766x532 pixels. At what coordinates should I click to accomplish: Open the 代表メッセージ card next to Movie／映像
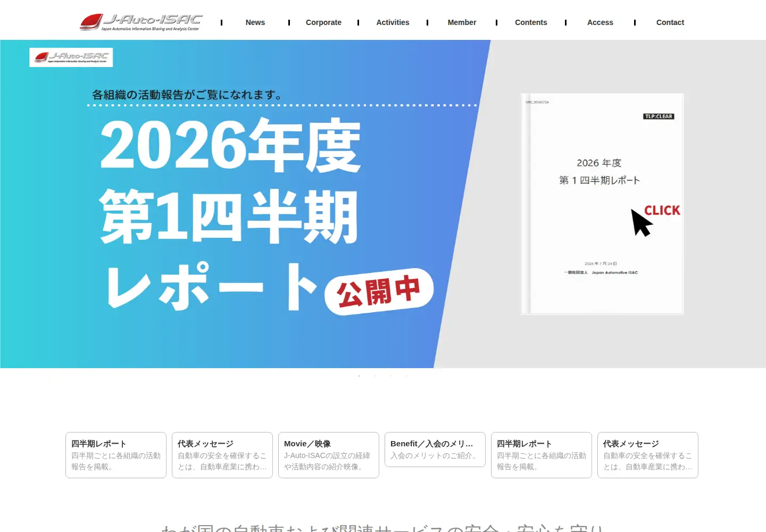pyautogui.click(x=222, y=455)
